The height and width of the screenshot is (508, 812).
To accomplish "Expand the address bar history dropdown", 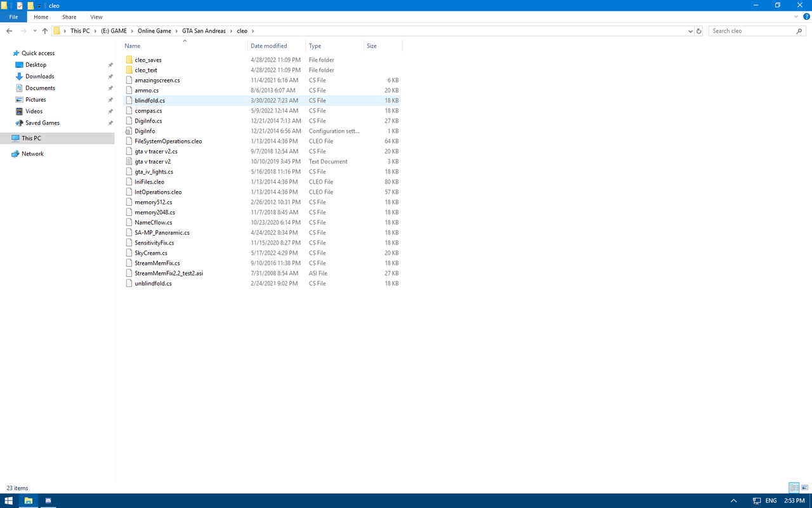I will point(690,30).
